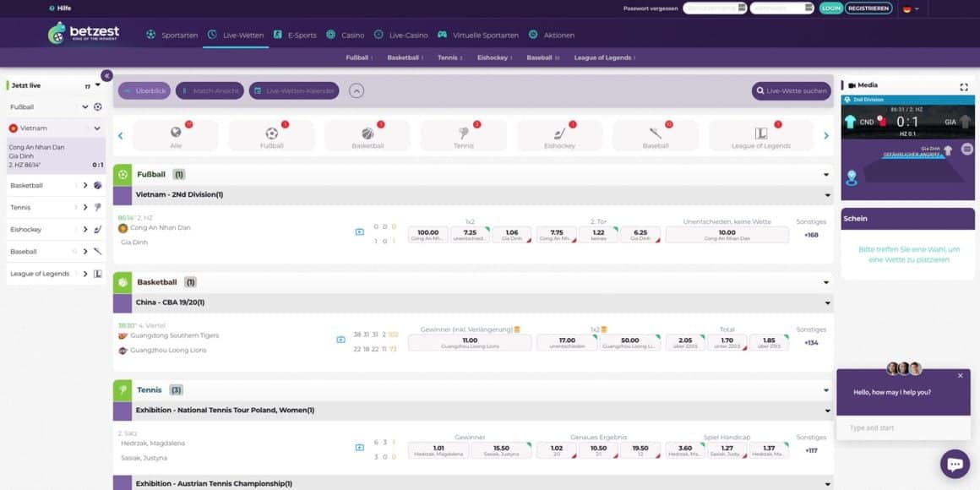Viewport: 980px width, 490px height.
Task: Select the Live-Wetten tab
Action: click(x=236, y=35)
